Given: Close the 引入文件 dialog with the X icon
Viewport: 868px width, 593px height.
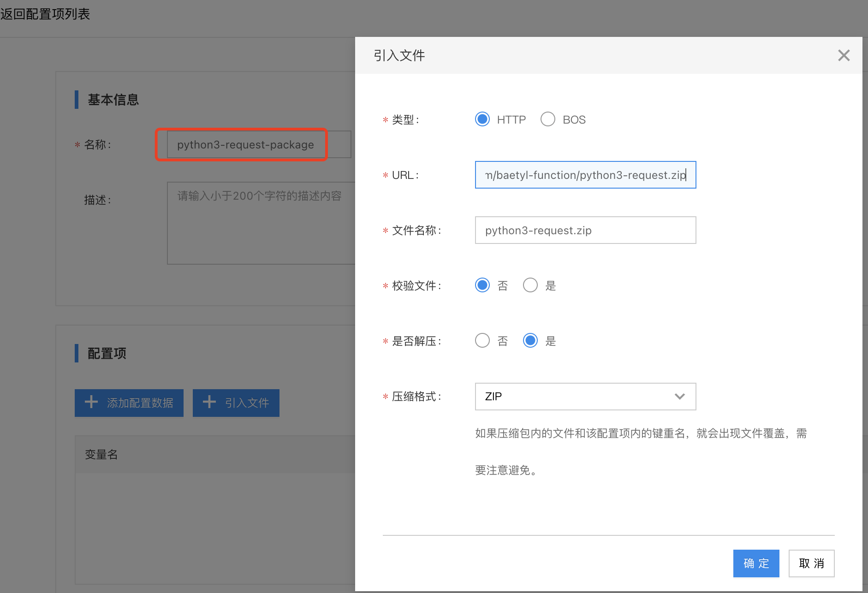Looking at the screenshot, I should pyautogui.click(x=844, y=55).
